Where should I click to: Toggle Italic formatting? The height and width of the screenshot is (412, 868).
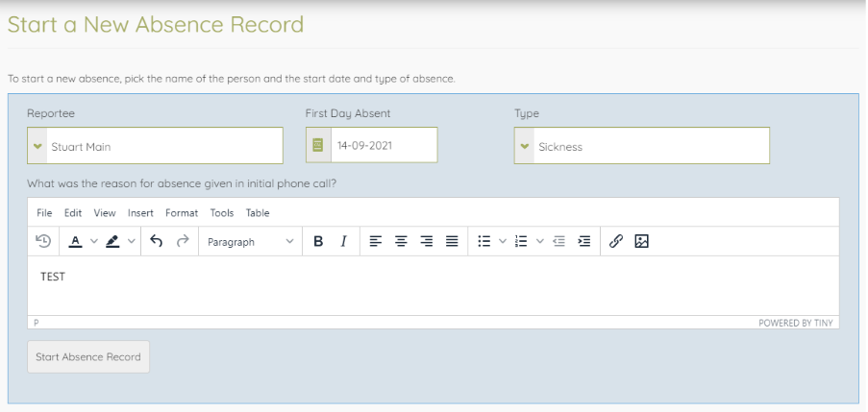344,241
